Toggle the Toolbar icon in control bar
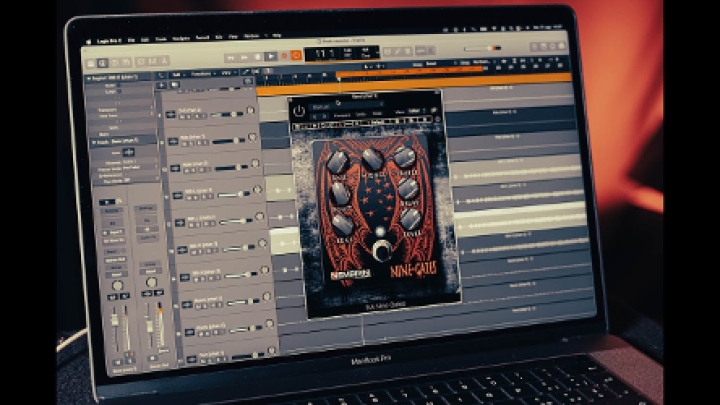The width and height of the screenshot is (720, 405). (x=126, y=62)
